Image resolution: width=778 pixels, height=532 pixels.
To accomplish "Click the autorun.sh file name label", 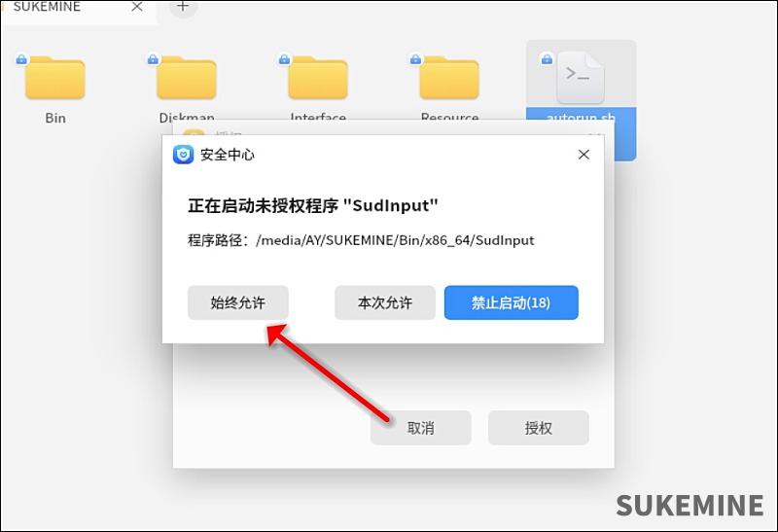I will click(581, 118).
